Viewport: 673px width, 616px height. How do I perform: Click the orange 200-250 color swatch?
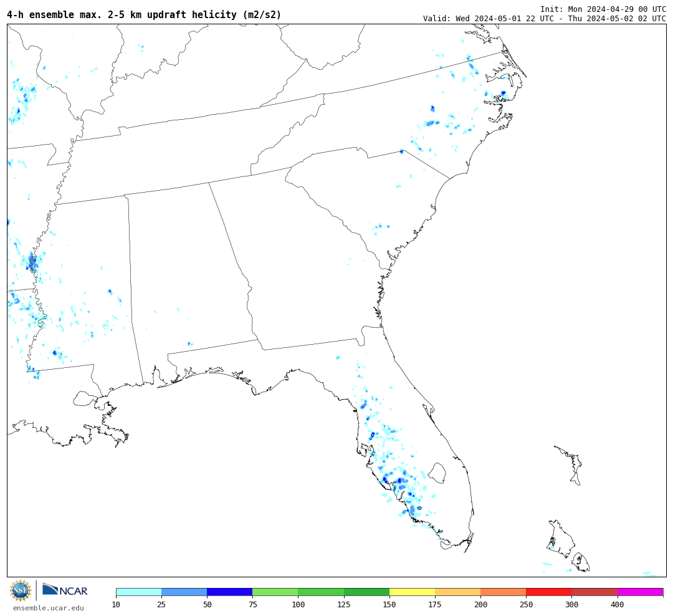504,592
